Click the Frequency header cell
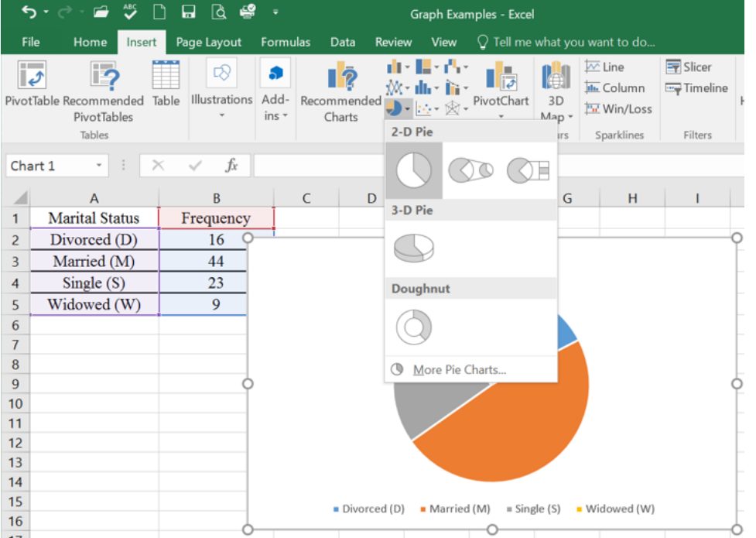756x538 pixels. tap(216, 218)
